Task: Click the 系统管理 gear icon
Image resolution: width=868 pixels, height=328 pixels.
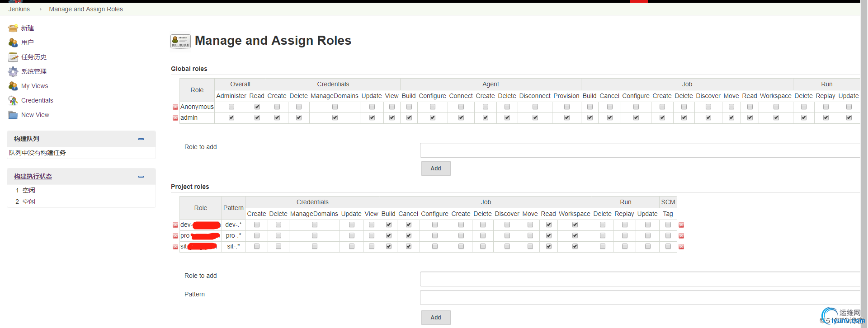Action: tap(13, 71)
